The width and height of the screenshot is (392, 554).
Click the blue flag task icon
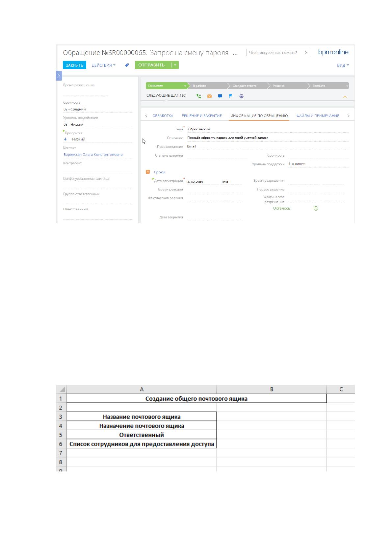click(x=231, y=96)
